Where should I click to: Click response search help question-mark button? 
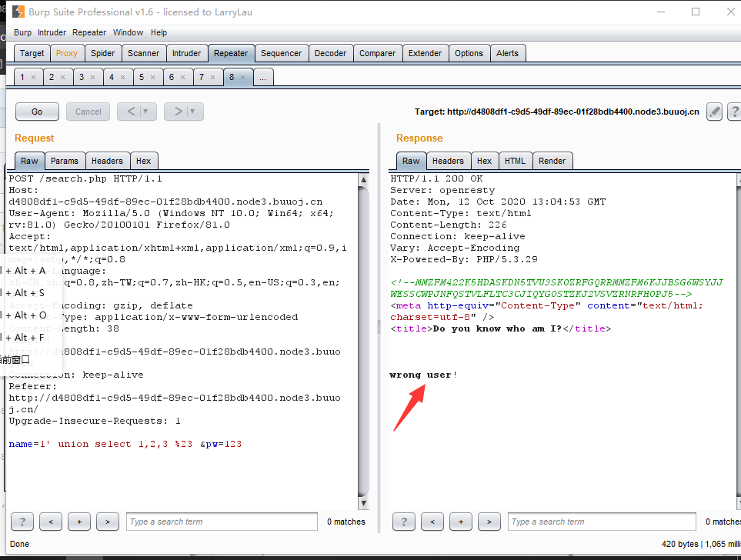coord(403,522)
